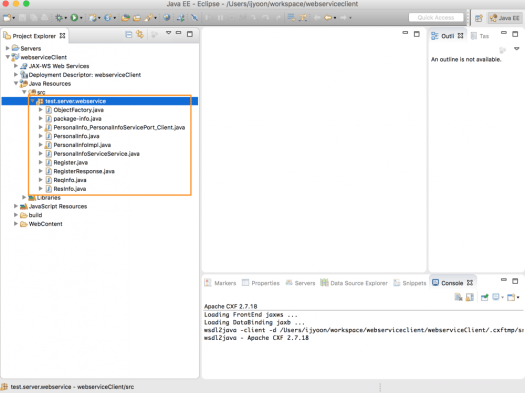The width and height of the screenshot is (525, 393).
Task: Select package-info.java file
Action: coord(77,119)
